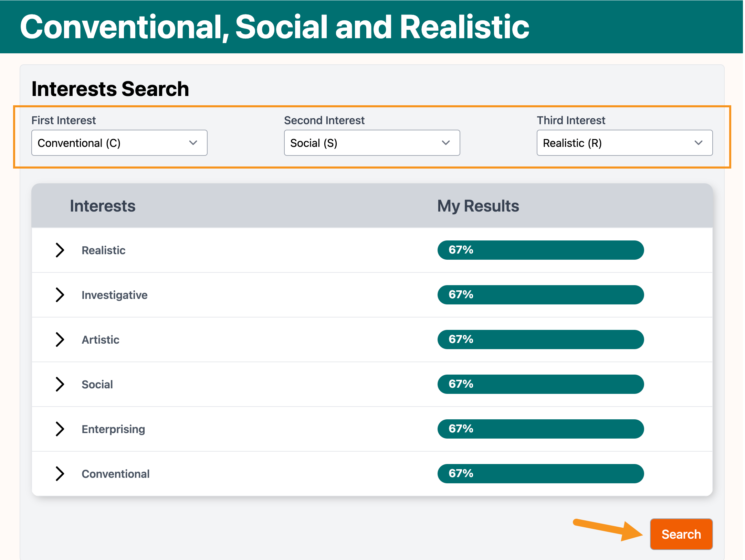Expand the Enterprising row chevron
Image resolution: width=745 pixels, height=560 pixels.
click(x=60, y=429)
